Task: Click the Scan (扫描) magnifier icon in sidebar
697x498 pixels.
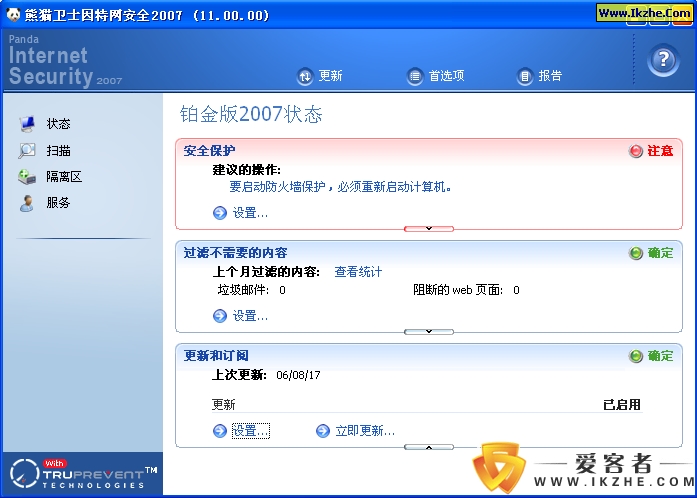Action: coord(27,150)
